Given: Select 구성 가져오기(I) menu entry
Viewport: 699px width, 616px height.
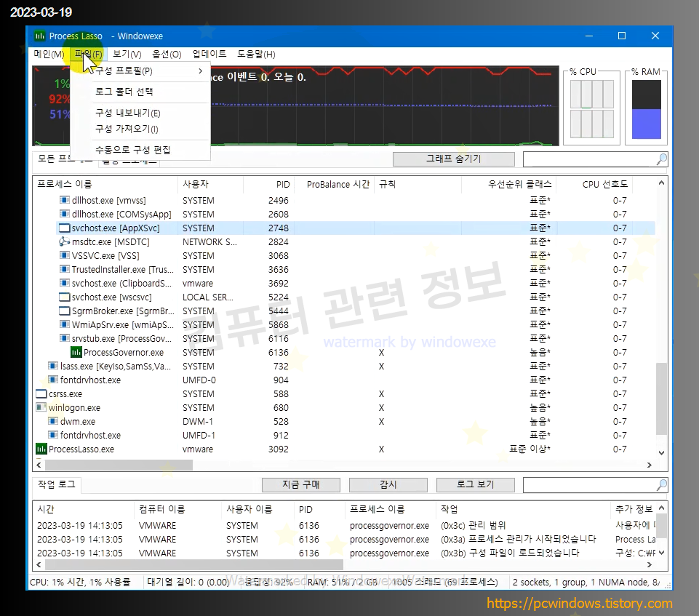Looking at the screenshot, I should pyautogui.click(x=140, y=129).
